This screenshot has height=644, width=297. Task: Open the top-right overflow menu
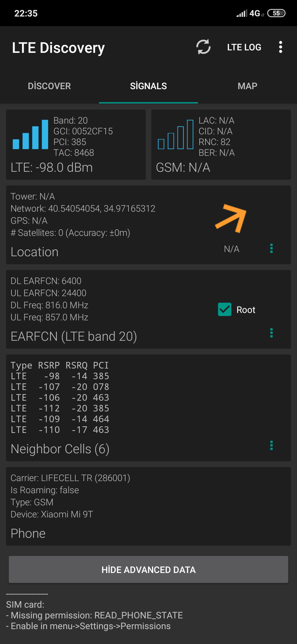(x=280, y=47)
